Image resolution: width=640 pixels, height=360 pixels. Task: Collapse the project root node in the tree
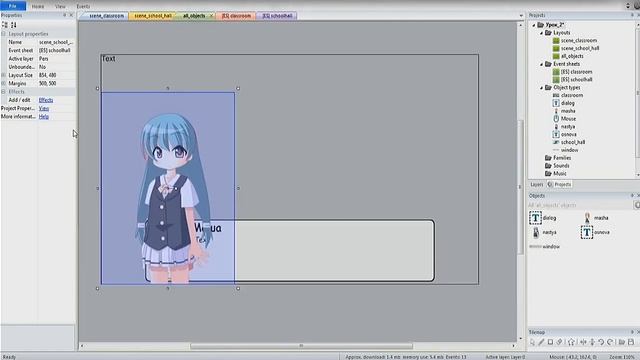point(534,25)
